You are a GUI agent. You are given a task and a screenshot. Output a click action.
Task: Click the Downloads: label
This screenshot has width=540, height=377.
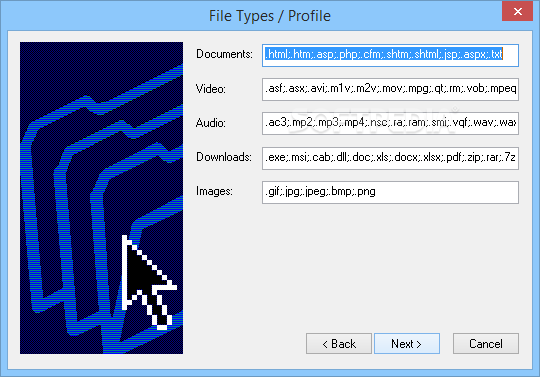click(224, 157)
